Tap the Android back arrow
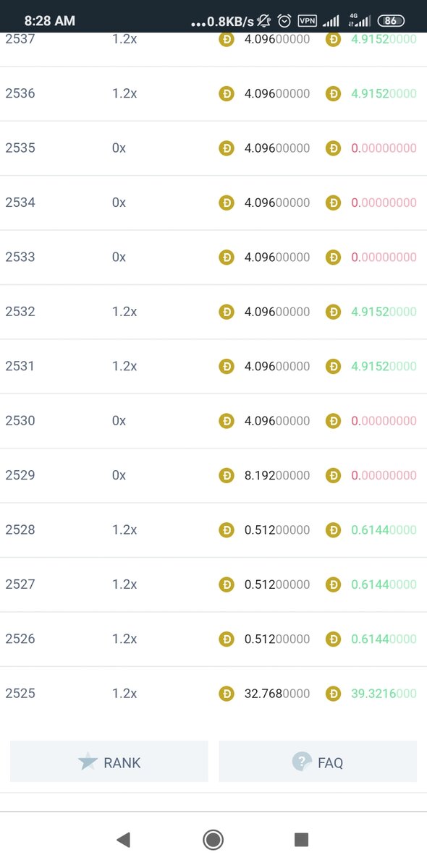The image size is (427, 868). (x=123, y=839)
